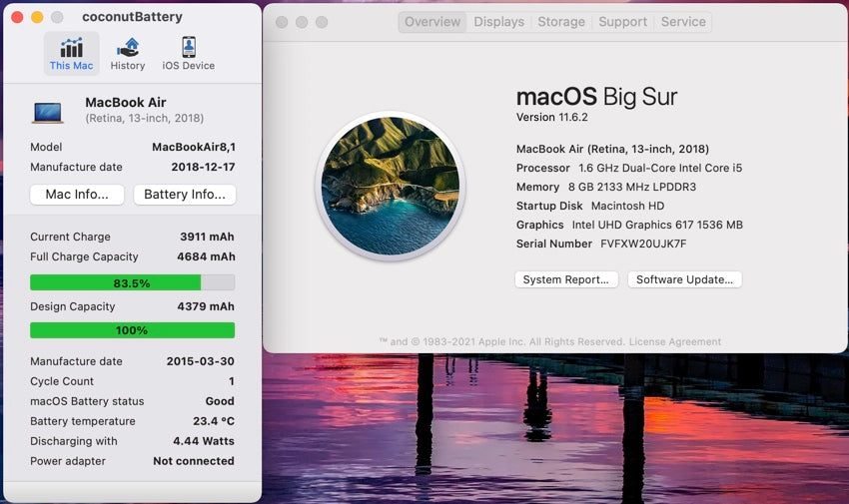Close the About This Mac window
Image resolution: width=849 pixels, height=504 pixels.
[281, 22]
